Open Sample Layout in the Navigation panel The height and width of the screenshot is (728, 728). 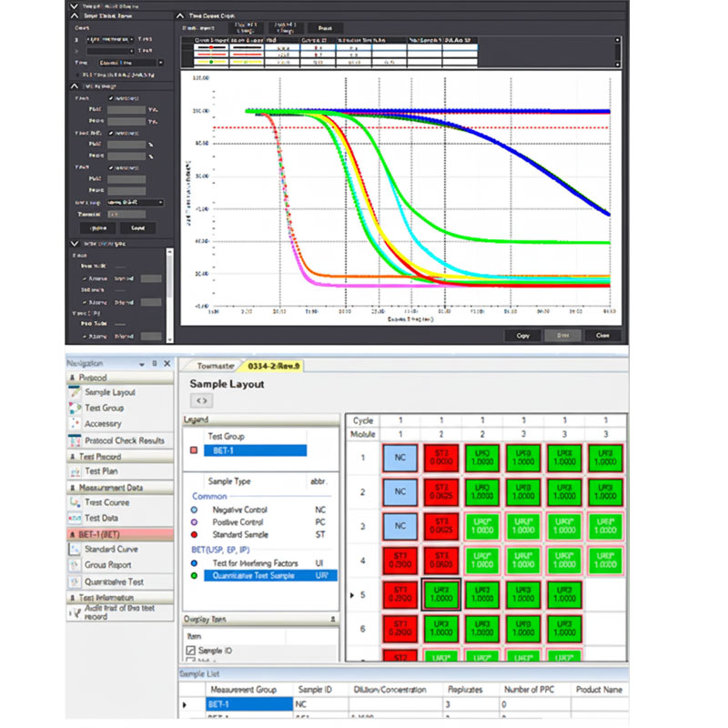coord(109,392)
